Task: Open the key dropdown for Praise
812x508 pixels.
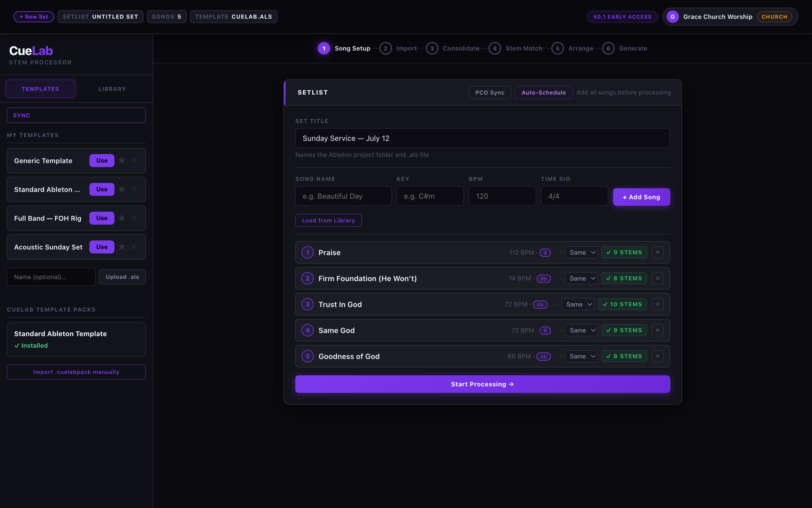Action: click(581, 252)
